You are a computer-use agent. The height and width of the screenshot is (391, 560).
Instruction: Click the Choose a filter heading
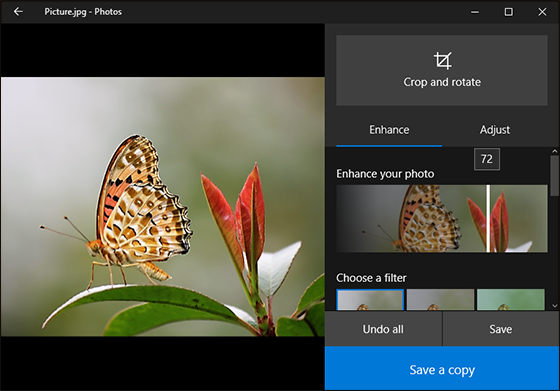point(371,278)
